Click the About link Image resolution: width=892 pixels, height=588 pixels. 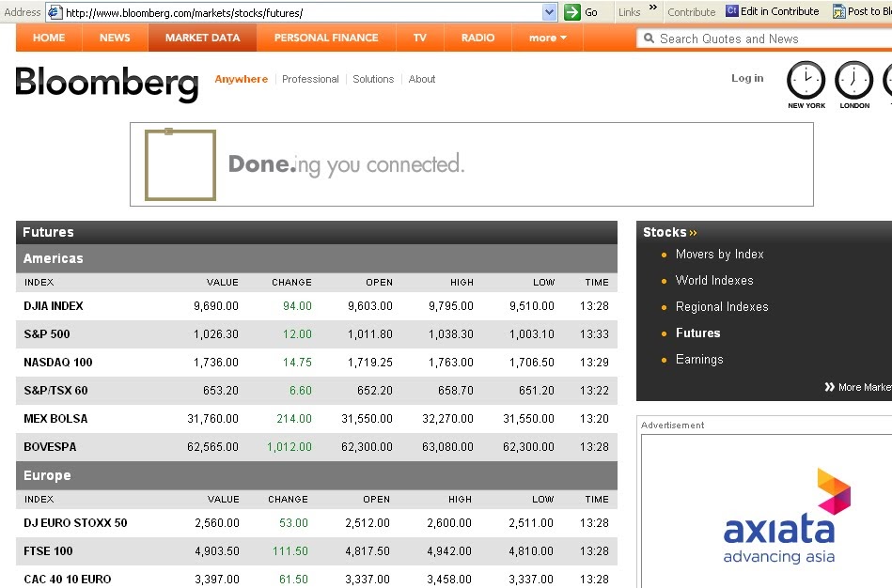coord(421,79)
